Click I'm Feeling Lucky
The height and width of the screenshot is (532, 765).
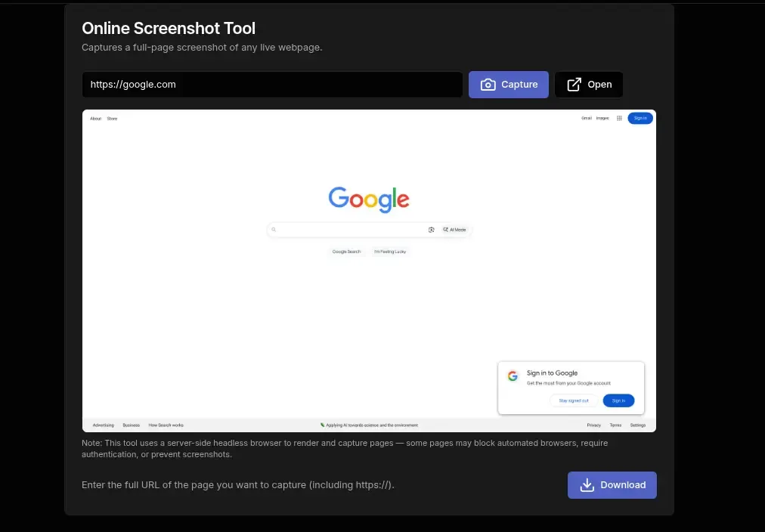point(392,251)
